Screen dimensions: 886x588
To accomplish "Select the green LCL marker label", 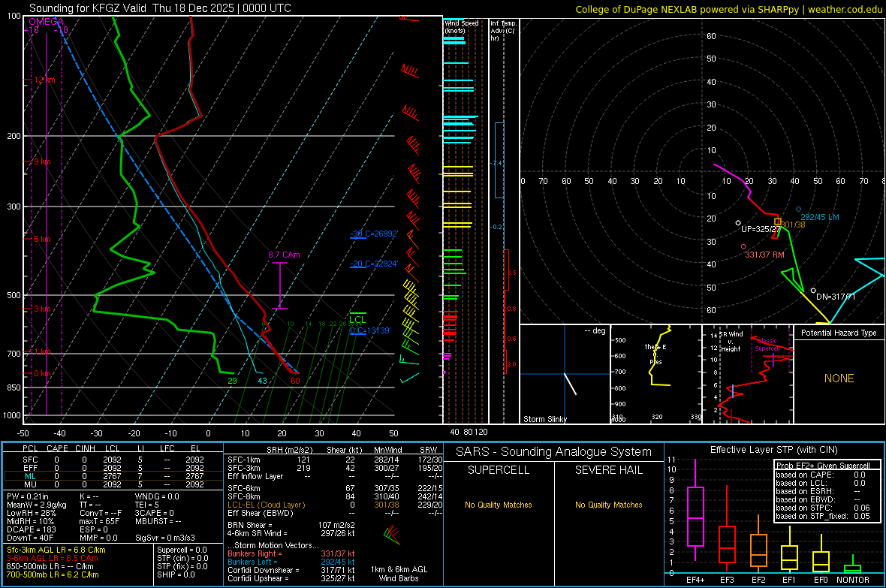I will pos(357,319).
